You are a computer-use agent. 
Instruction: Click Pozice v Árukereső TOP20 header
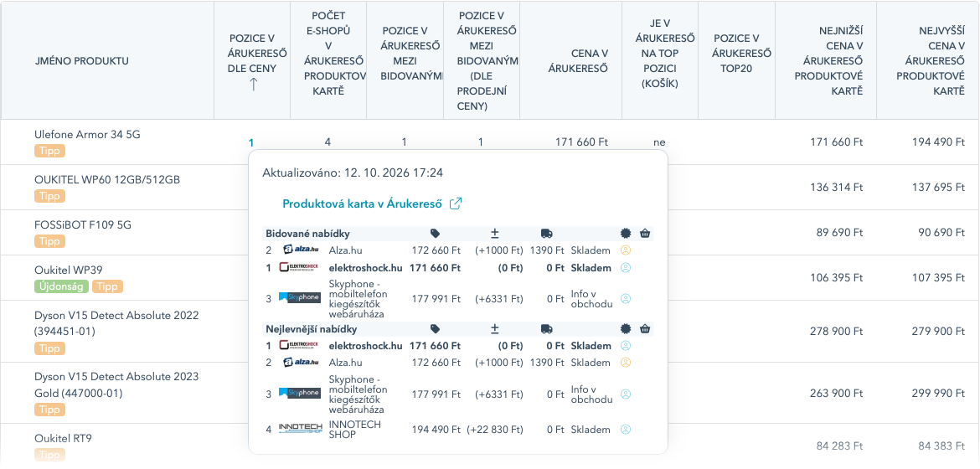point(736,60)
